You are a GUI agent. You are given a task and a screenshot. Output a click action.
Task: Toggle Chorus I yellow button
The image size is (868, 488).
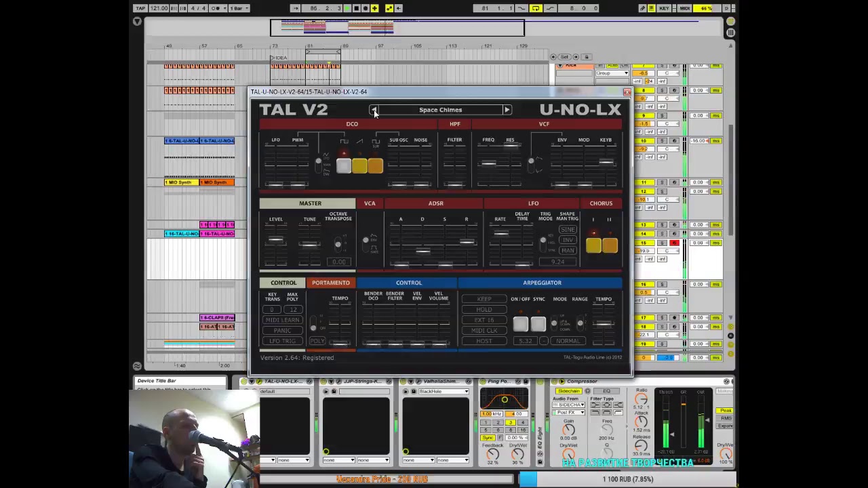[x=593, y=245]
